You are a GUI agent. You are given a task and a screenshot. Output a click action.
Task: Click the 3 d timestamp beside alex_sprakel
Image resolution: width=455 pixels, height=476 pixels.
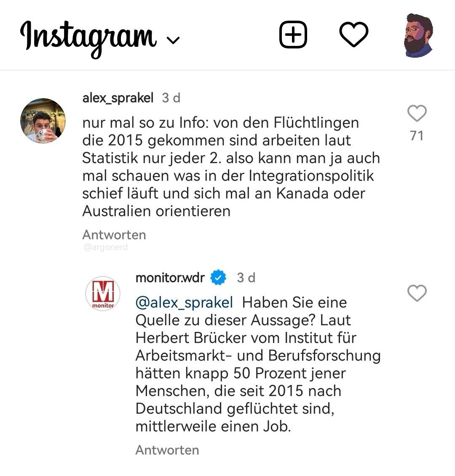[x=171, y=98]
